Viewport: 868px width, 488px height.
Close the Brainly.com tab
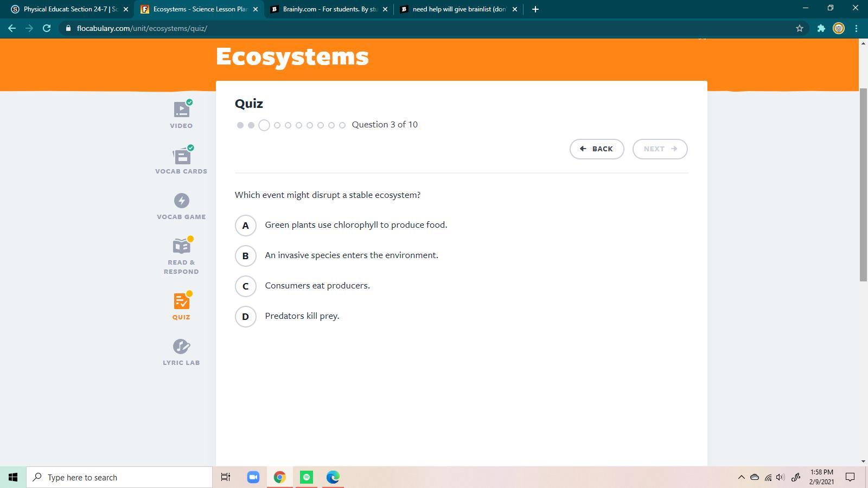click(385, 9)
